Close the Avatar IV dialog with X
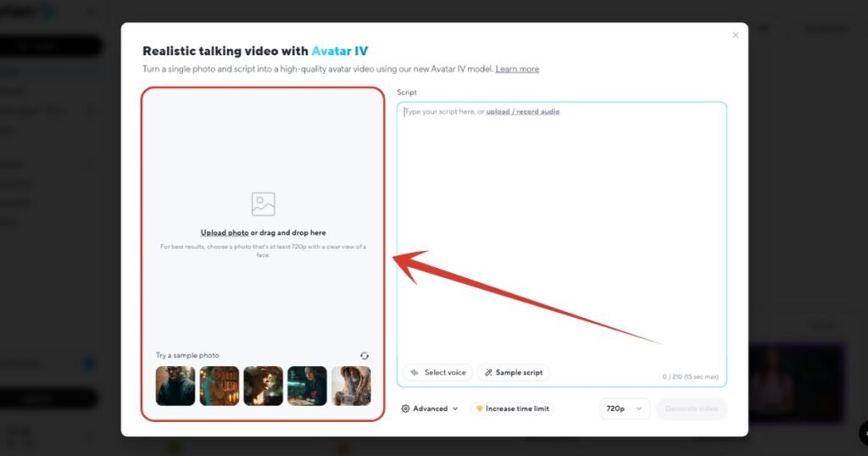This screenshot has height=456, width=868. (x=735, y=36)
